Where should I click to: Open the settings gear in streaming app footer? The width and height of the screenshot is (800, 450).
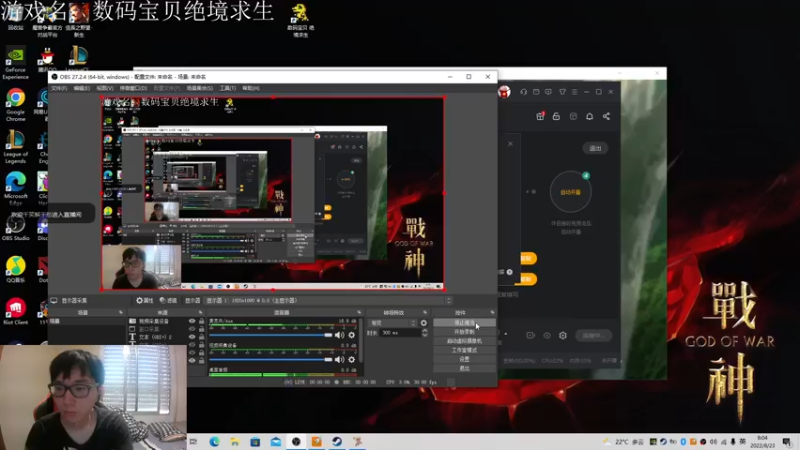point(563,335)
